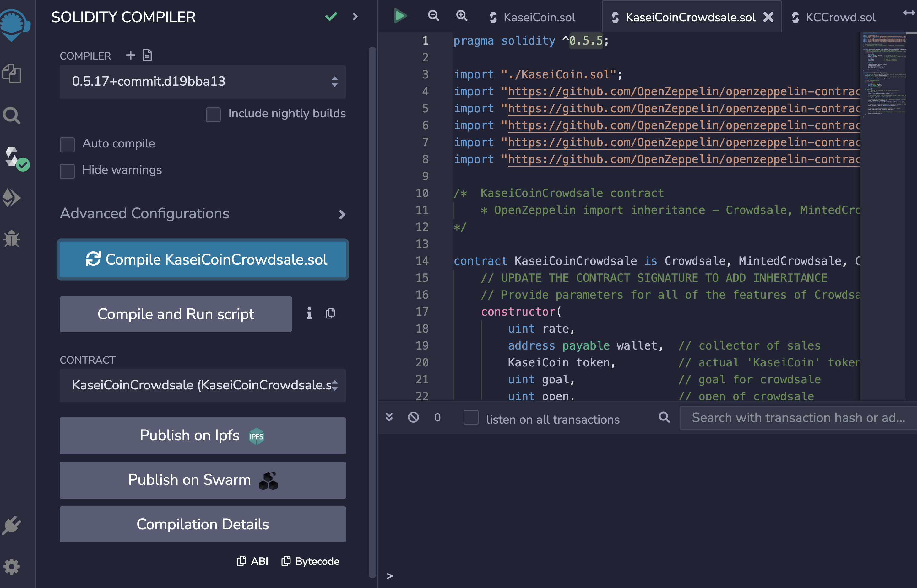Image resolution: width=917 pixels, height=588 pixels.
Task: Open the Settings gear icon
Action: (x=11, y=567)
